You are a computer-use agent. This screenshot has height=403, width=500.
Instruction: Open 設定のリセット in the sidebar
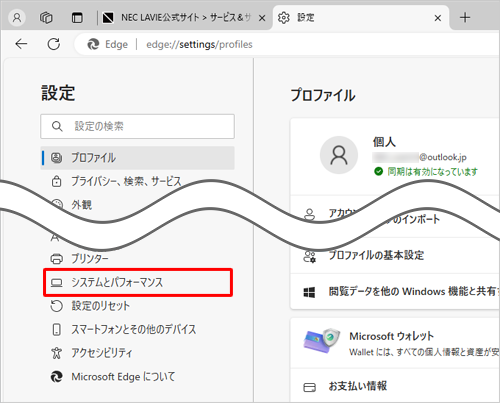(137, 306)
